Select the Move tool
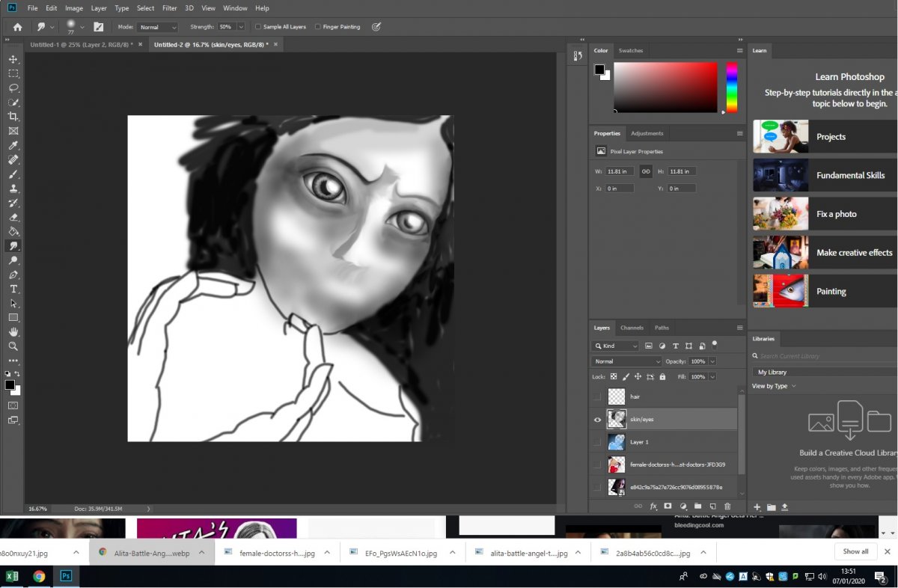The image size is (898, 588). [x=13, y=59]
